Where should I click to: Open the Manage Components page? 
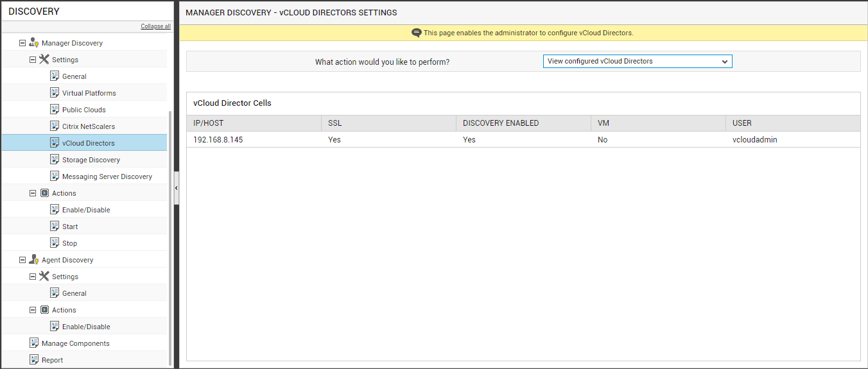[76, 343]
